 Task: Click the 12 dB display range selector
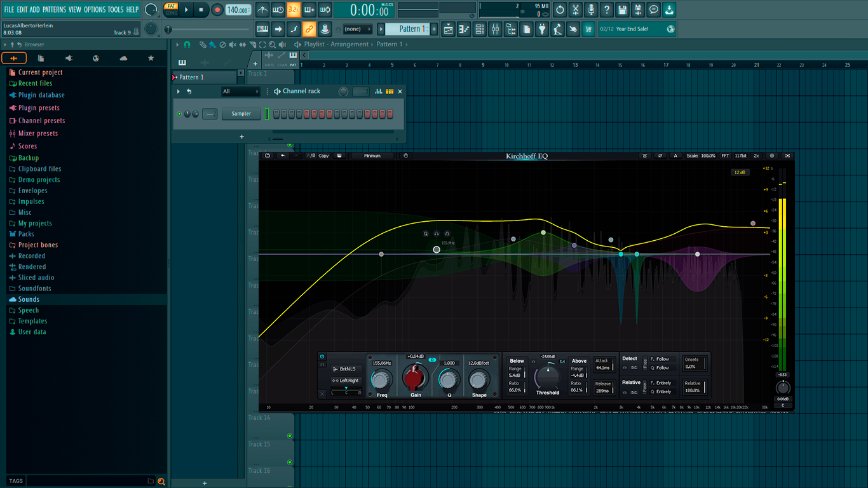click(x=740, y=172)
